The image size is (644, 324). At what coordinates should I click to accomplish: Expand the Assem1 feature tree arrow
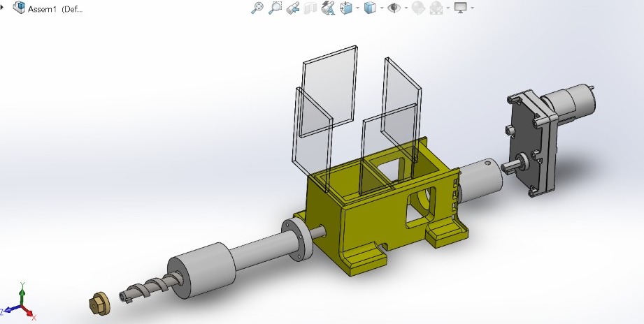pos(3,7)
